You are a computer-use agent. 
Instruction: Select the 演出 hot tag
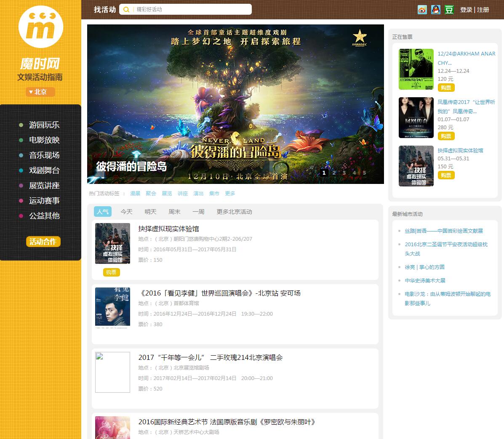[198, 193]
